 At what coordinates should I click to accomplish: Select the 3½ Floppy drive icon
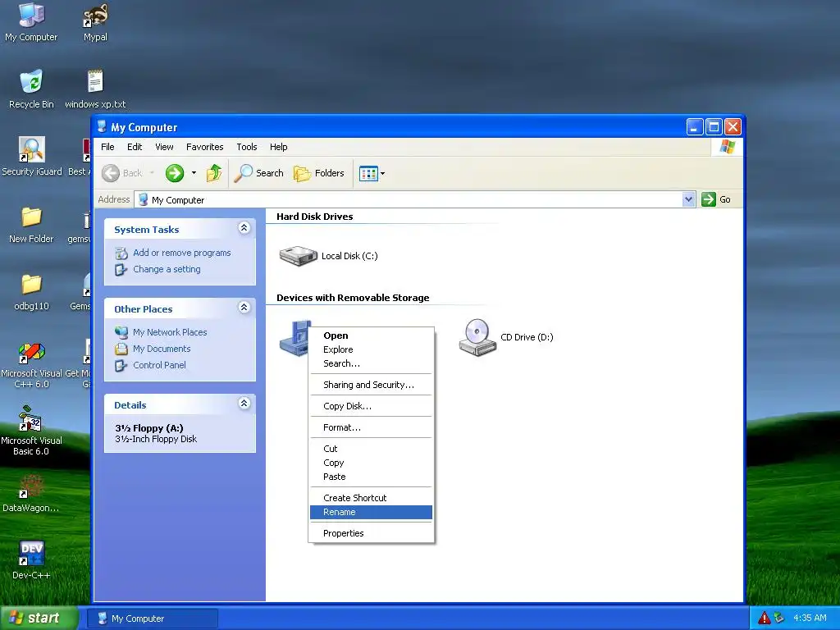coord(294,337)
